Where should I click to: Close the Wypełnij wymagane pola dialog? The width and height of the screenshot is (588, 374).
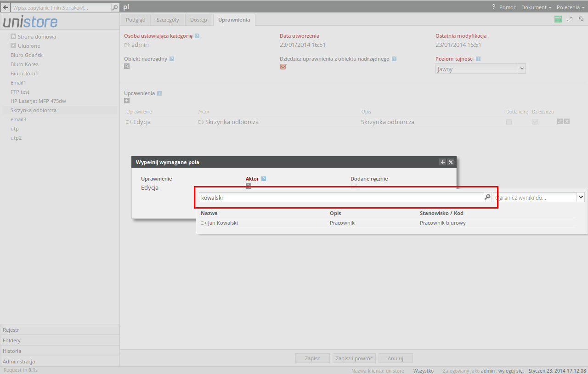451,162
